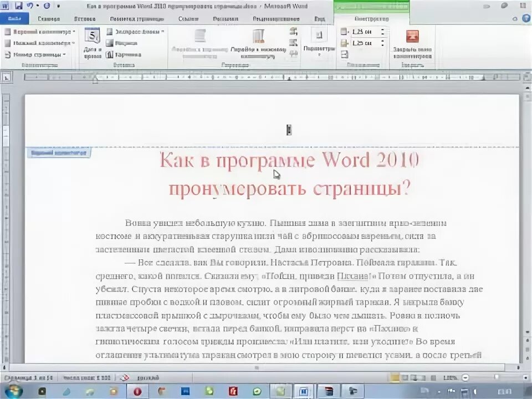532x399 pixels.
Task: Open the word count in the status bar
Action: [x=87, y=377]
